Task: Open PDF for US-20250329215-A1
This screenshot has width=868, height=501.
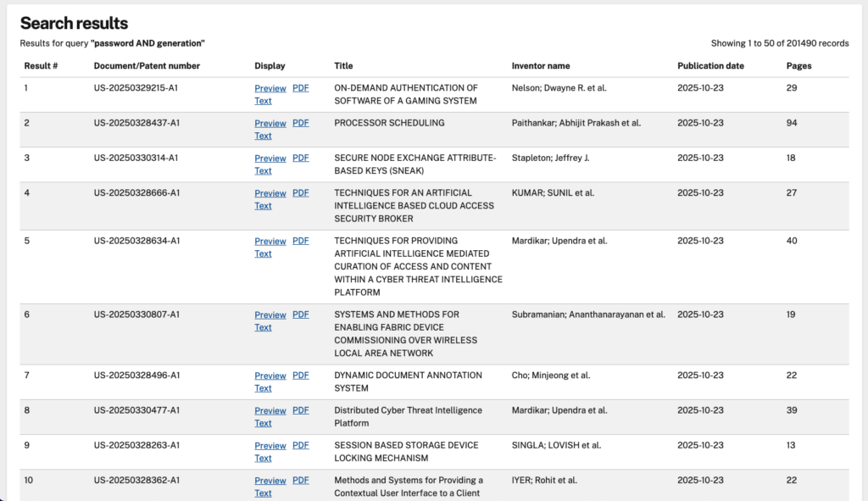Action: tap(300, 88)
